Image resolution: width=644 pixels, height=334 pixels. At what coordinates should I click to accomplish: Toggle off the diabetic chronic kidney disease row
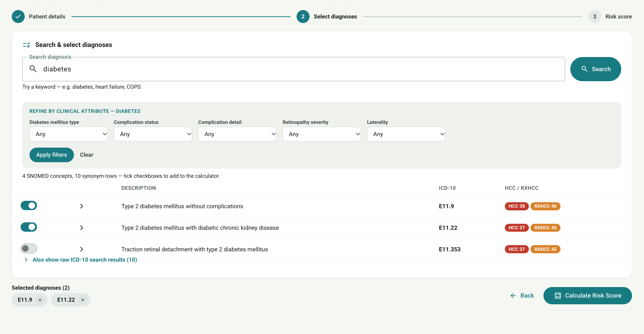(29, 227)
